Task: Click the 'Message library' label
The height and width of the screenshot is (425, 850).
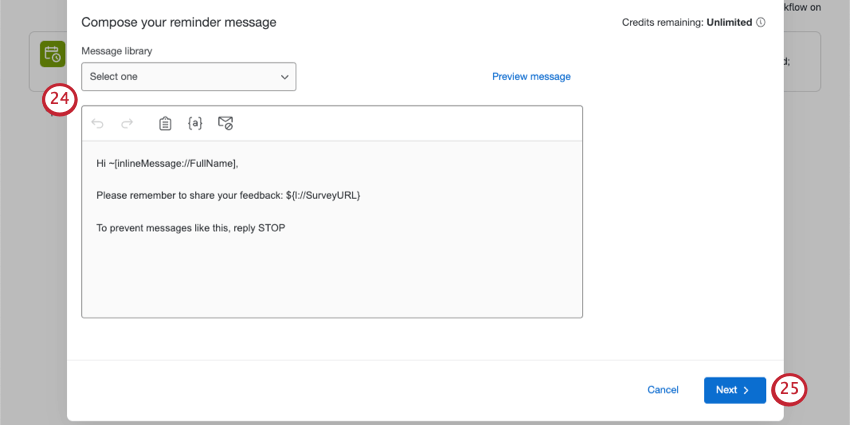Action: tap(117, 51)
